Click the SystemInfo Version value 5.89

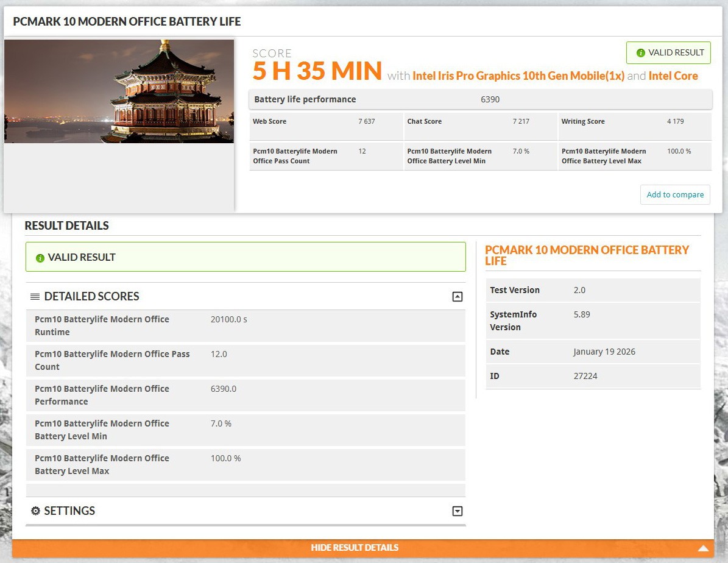pyautogui.click(x=582, y=314)
